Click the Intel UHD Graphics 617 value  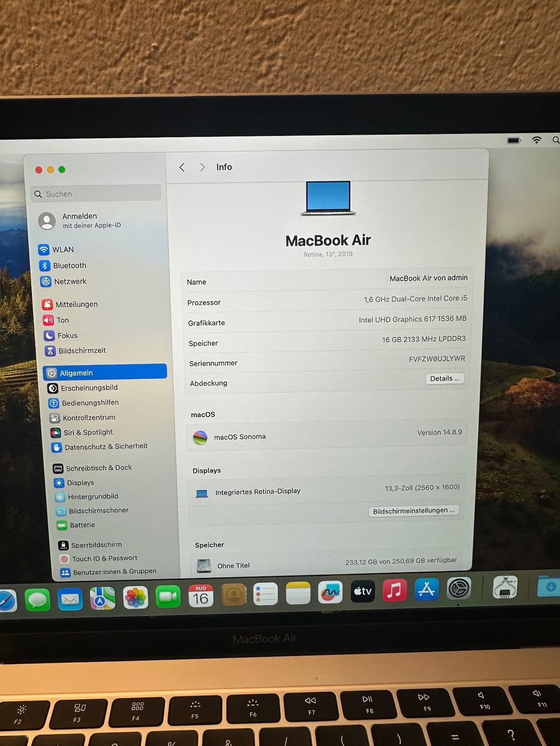tap(412, 319)
